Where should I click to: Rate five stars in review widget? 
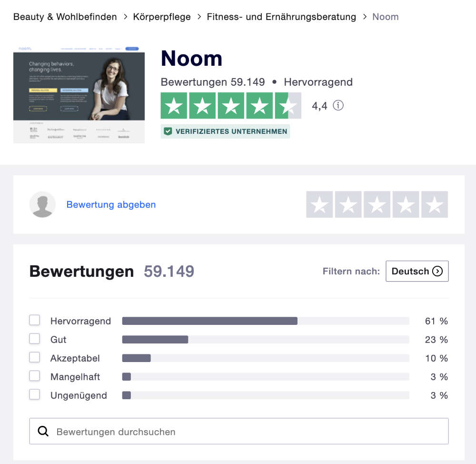[435, 204]
